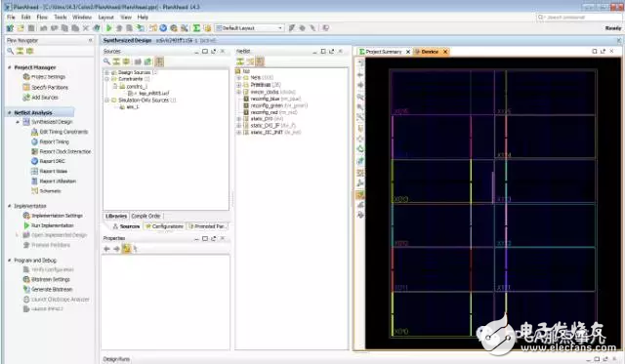Switch to Compile Order tab
The image size is (625, 364).
(146, 216)
